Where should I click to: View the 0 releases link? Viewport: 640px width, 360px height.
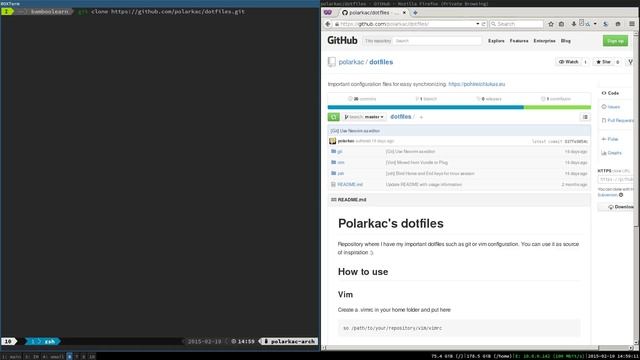tap(489, 99)
